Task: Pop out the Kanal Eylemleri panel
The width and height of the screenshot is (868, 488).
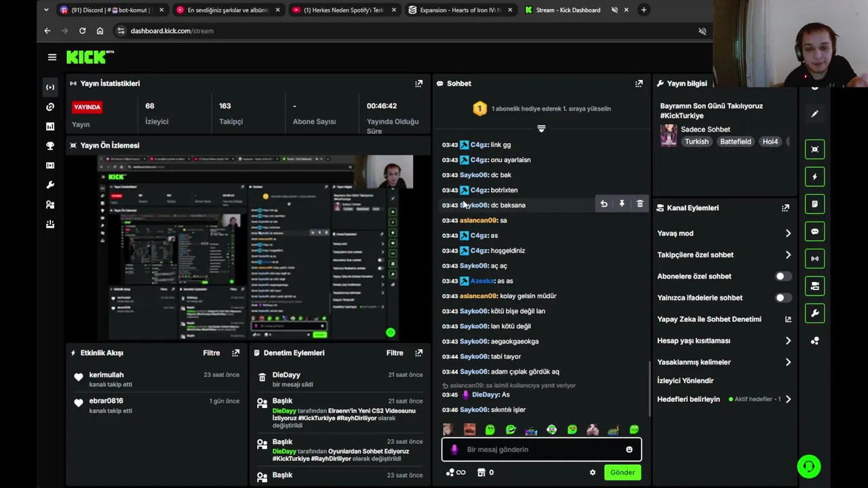Action: pos(785,208)
